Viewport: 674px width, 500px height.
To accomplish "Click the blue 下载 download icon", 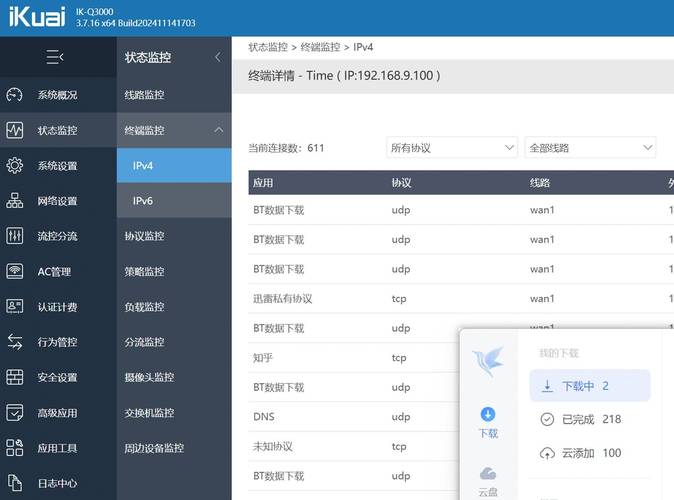I will tap(487, 414).
